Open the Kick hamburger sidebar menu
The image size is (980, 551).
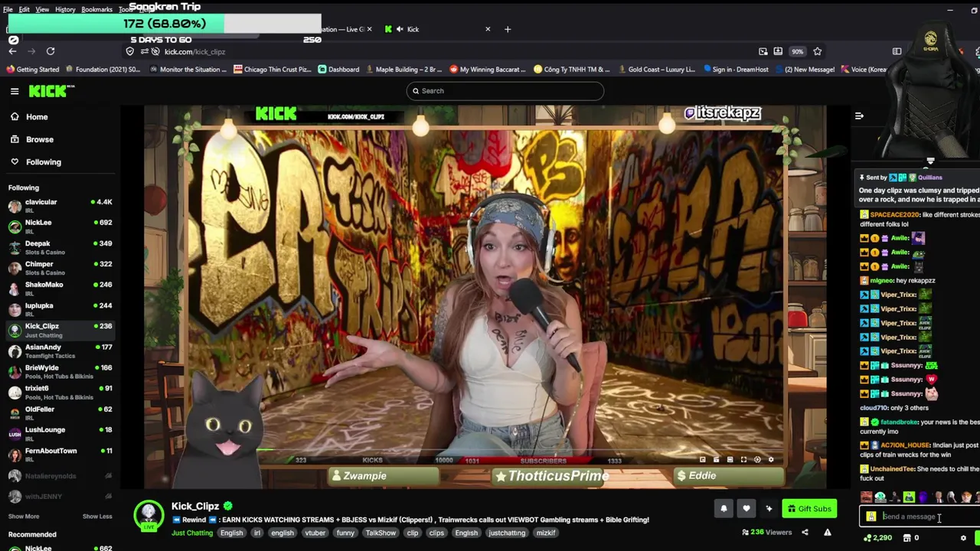click(x=15, y=91)
